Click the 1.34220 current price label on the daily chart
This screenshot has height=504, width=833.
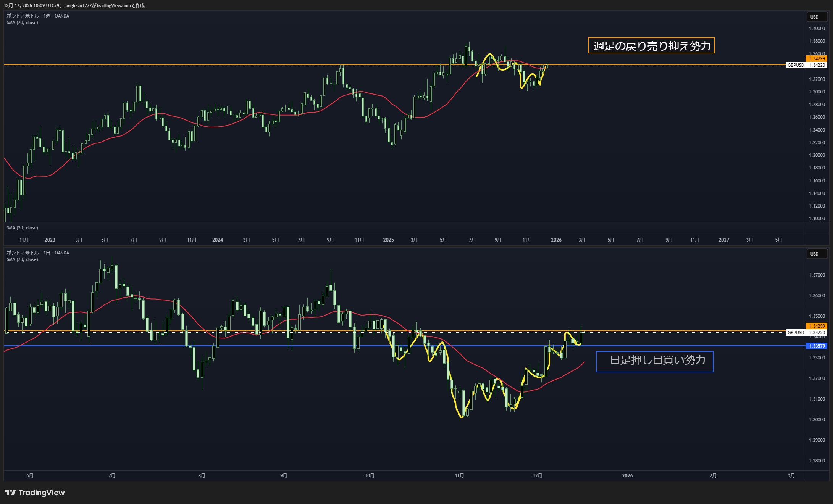[x=817, y=333]
